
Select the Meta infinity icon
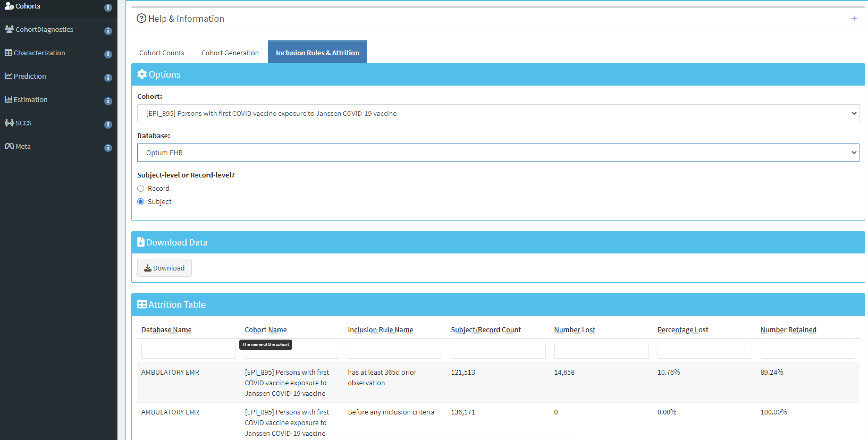pos(9,146)
